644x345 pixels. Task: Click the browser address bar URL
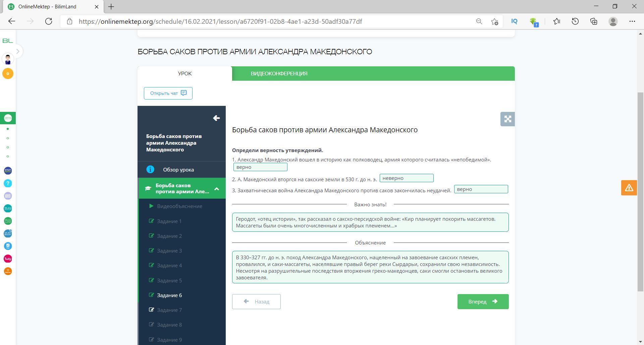click(220, 21)
